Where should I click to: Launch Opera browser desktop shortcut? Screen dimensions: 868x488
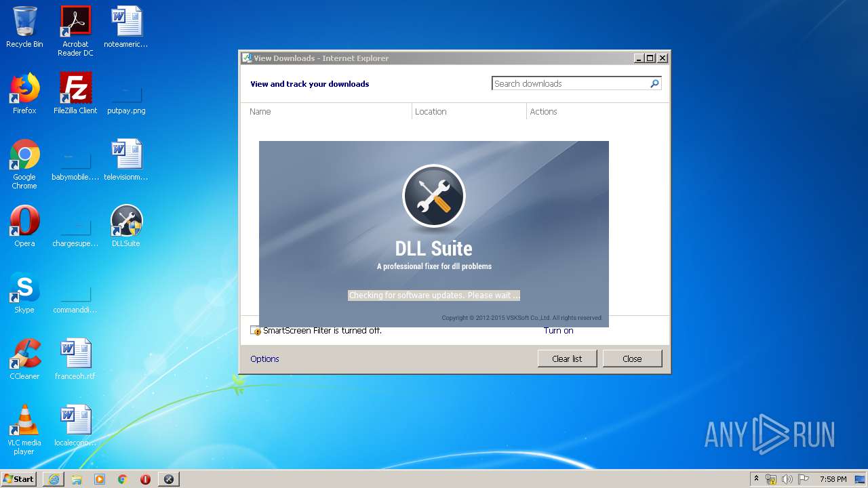click(x=24, y=226)
